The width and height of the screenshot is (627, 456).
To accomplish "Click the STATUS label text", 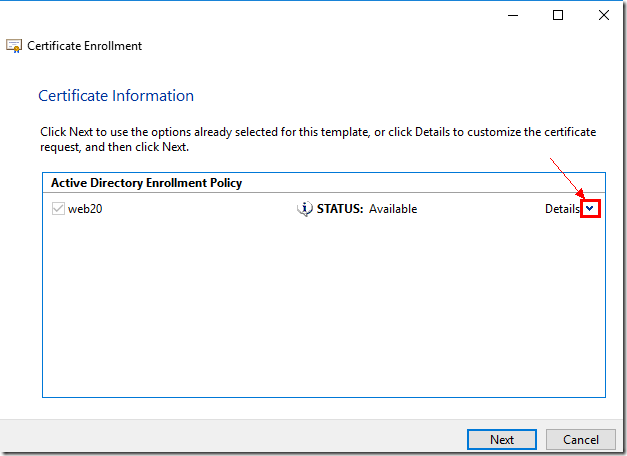I will coord(340,209).
